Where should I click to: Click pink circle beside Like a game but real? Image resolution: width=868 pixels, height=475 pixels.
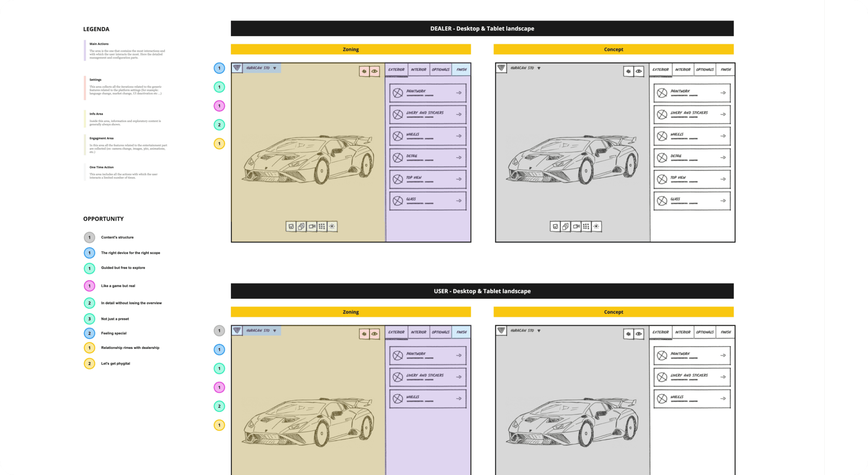(89, 286)
